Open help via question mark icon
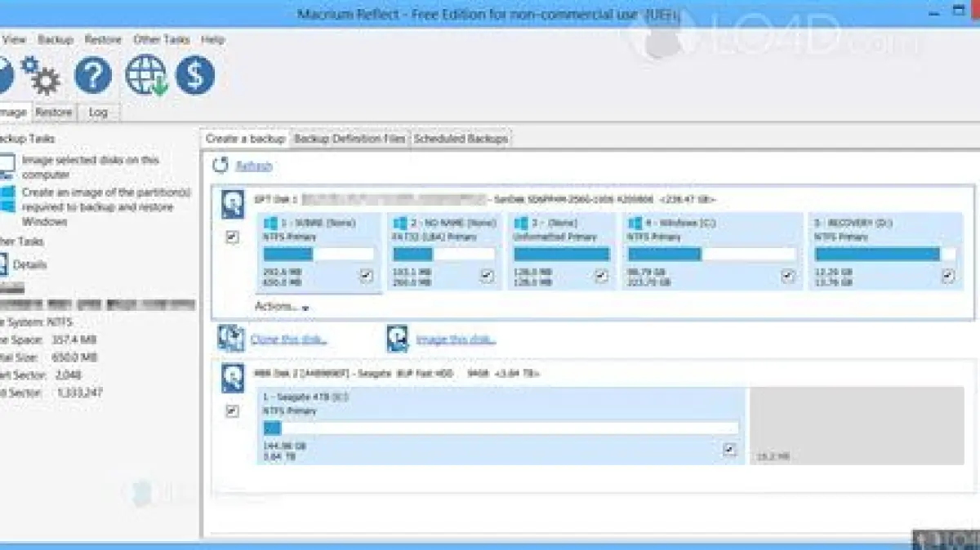Image resolution: width=980 pixels, height=550 pixels. [93, 76]
